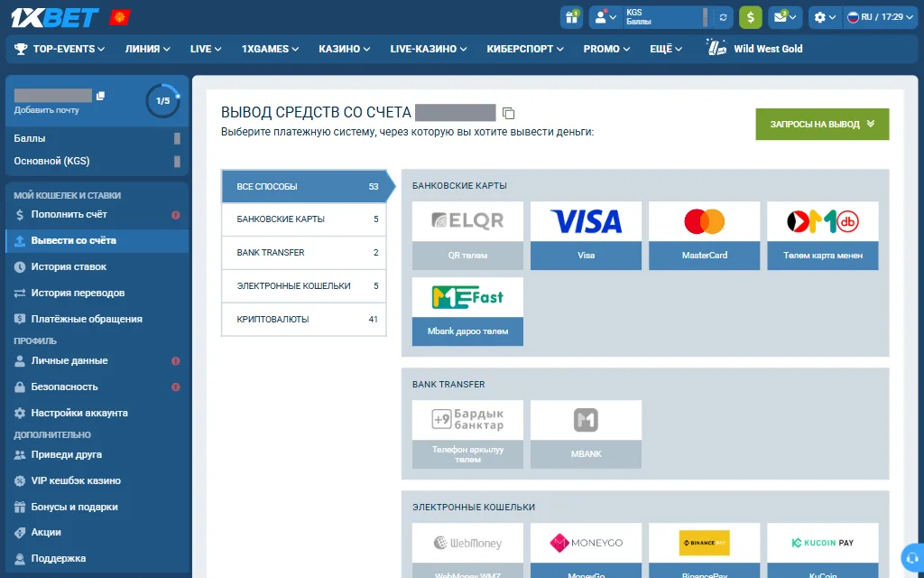This screenshot has height=578, width=924.
Task: Choose the ELQR QR төлөм payment method
Action: tap(467, 236)
